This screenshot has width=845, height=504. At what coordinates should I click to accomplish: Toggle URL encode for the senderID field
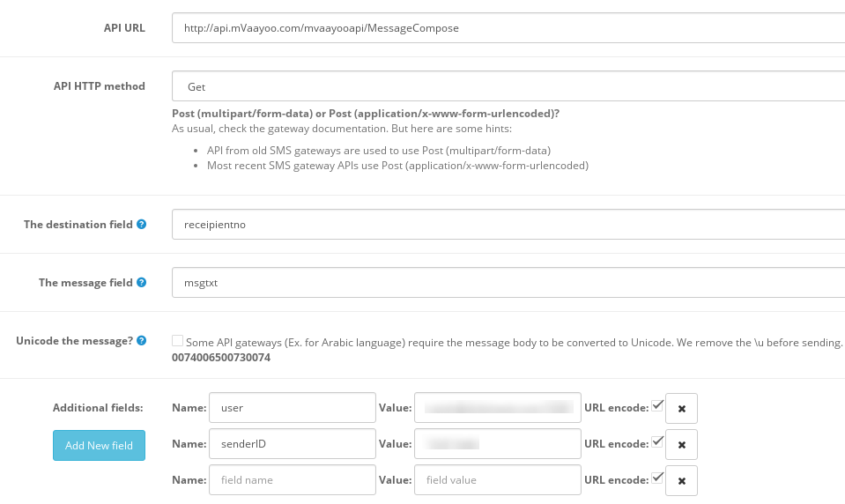pyautogui.click(x=656, y=441)
